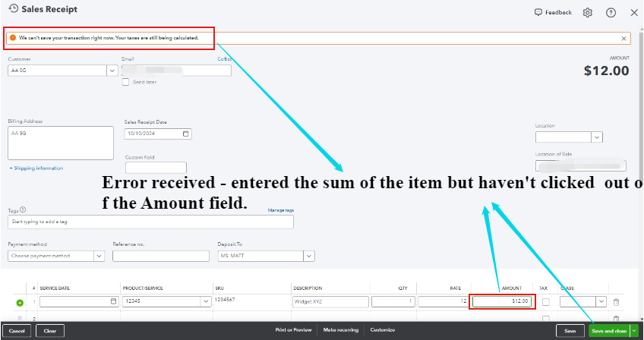Expand the Customer dropdown
The image size is (644, 340).
pos(112,71)
